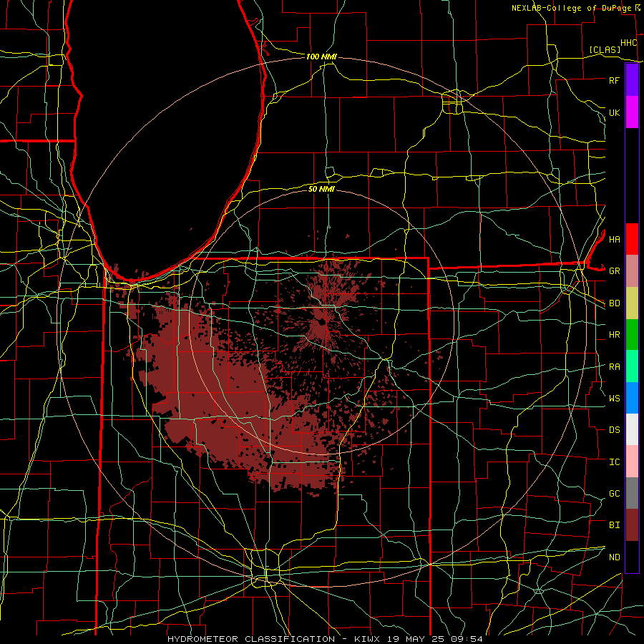Click the HA red legend color swatch
This screenshot has height=644, width=644.
tap(632, 239)
